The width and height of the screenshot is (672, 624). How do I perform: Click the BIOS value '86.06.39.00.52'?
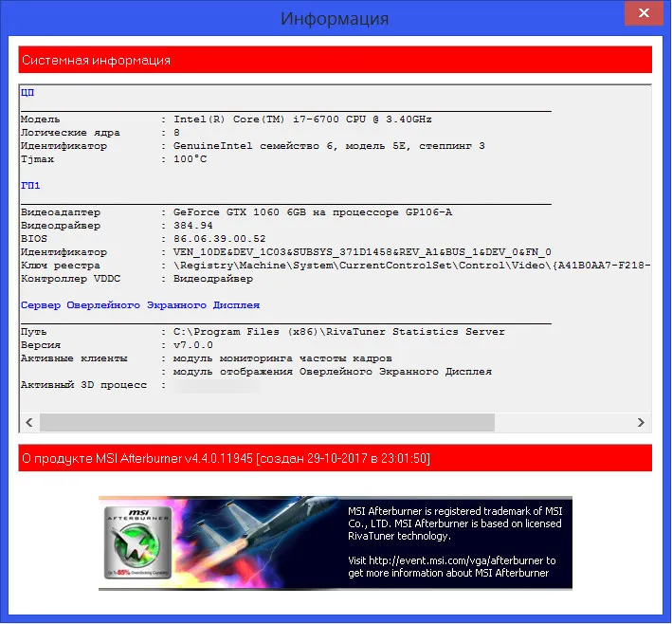pos(220,239)
